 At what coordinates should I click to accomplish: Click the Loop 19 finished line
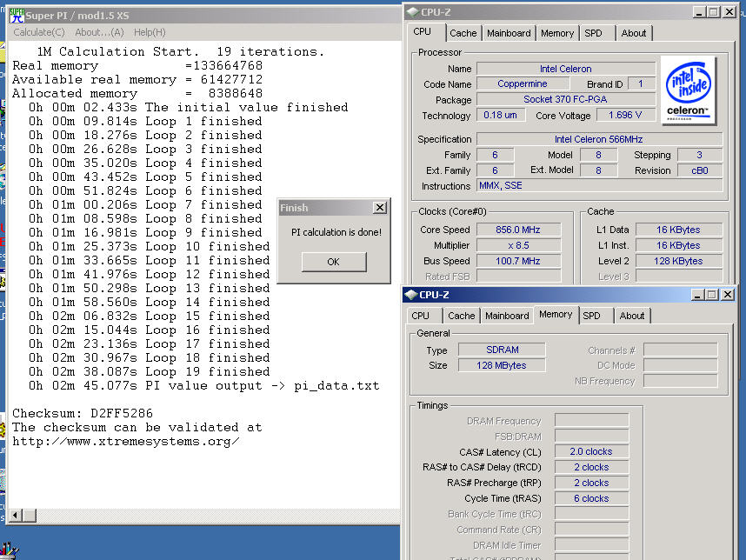point(150,371)
